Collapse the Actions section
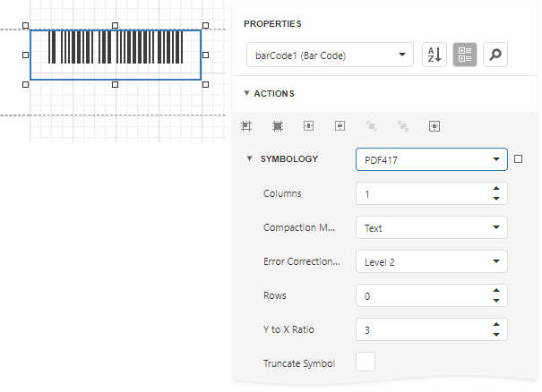The image size is (542, 392). (247, 93)
